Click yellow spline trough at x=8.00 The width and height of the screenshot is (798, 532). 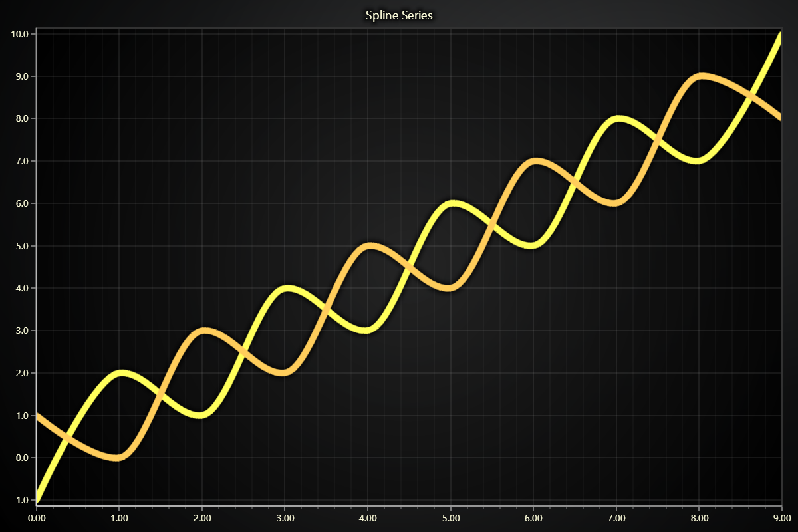pos(698,161)
